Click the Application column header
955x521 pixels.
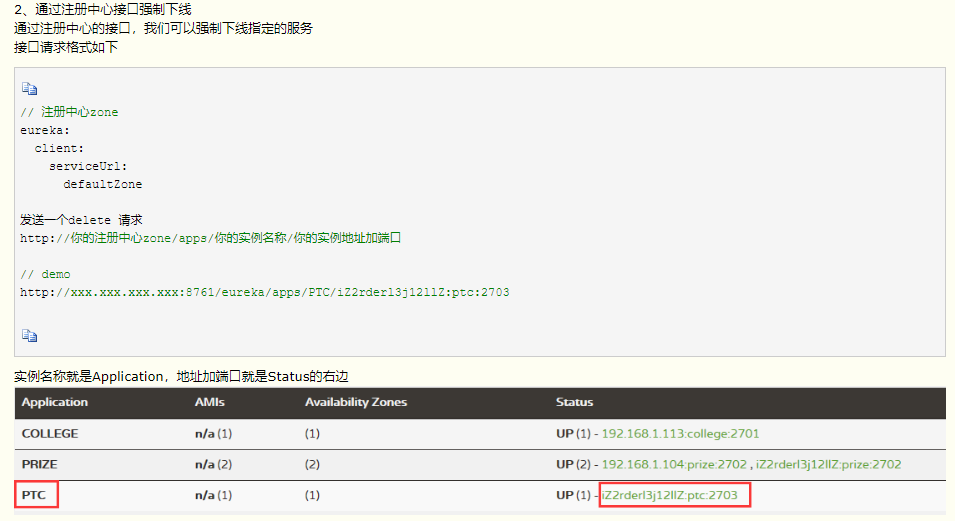55,402
